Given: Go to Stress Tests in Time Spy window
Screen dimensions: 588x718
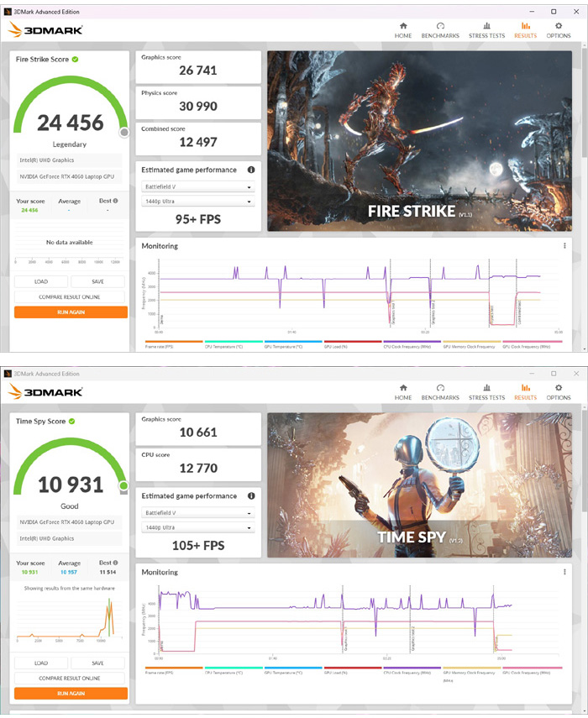Looking at the screenshot, I should (x=486, y=392).
